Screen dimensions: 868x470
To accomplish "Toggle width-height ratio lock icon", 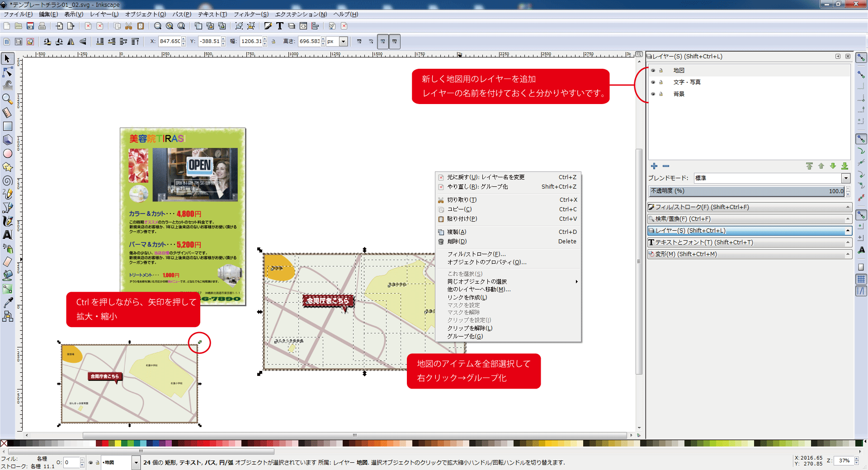I will 274,42.
